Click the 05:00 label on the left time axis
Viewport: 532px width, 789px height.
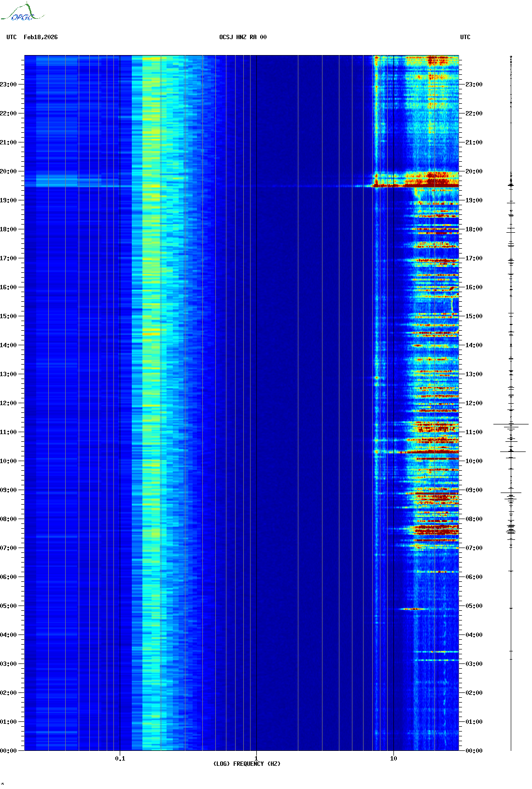8,606
